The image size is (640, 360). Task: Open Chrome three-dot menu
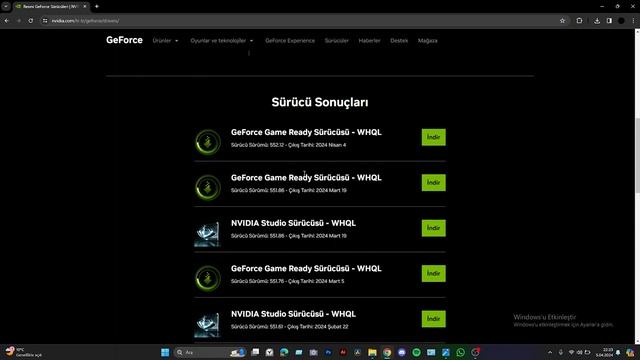[x=633, y=20]
